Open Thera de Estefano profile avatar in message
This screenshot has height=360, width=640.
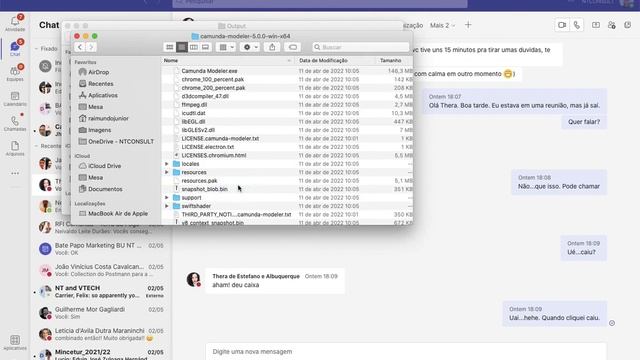193,279
